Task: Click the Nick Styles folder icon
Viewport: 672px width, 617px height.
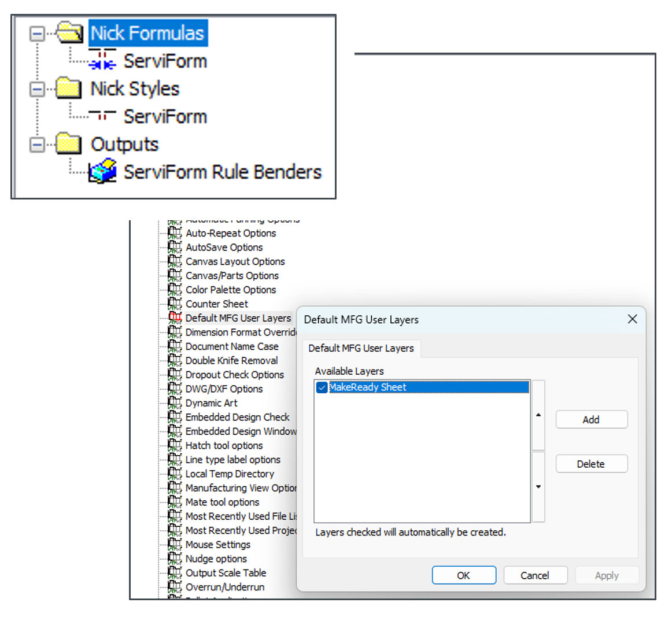Action: click(69, 88)
